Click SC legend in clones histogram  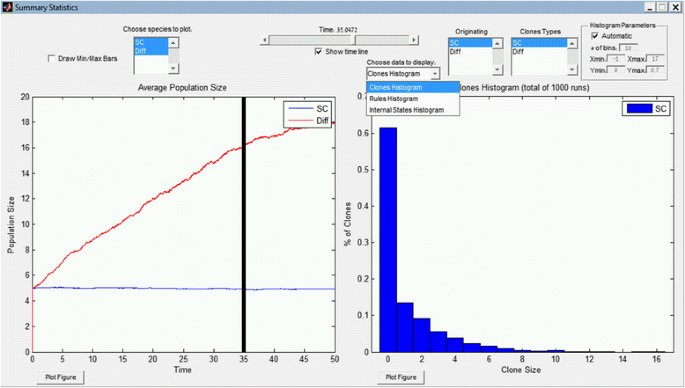[x=646, y=108]
